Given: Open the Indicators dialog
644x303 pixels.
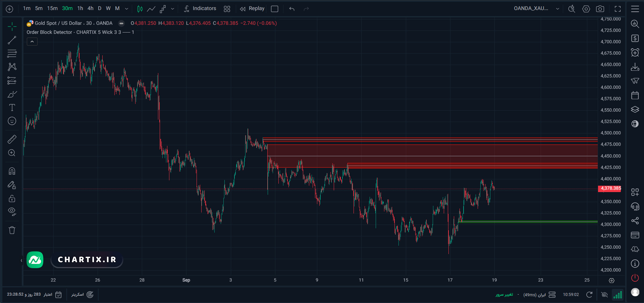Looking at the screenshot, I should (x=200, y=8).
